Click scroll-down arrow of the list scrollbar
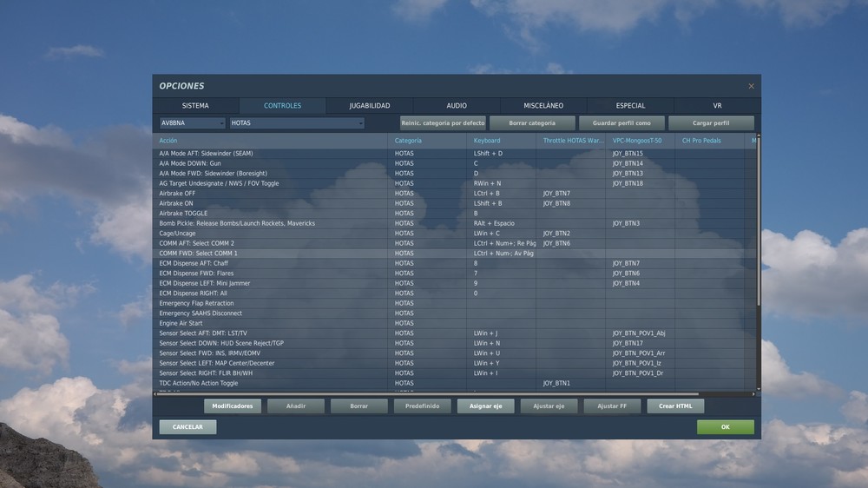This screenshot has width=868, height=488. 759,389
